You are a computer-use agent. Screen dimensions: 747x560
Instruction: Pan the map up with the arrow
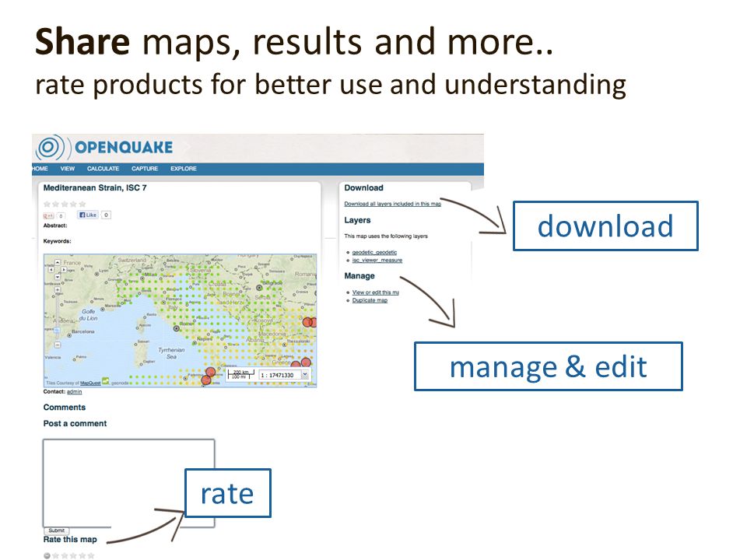[x=58, y=262]
